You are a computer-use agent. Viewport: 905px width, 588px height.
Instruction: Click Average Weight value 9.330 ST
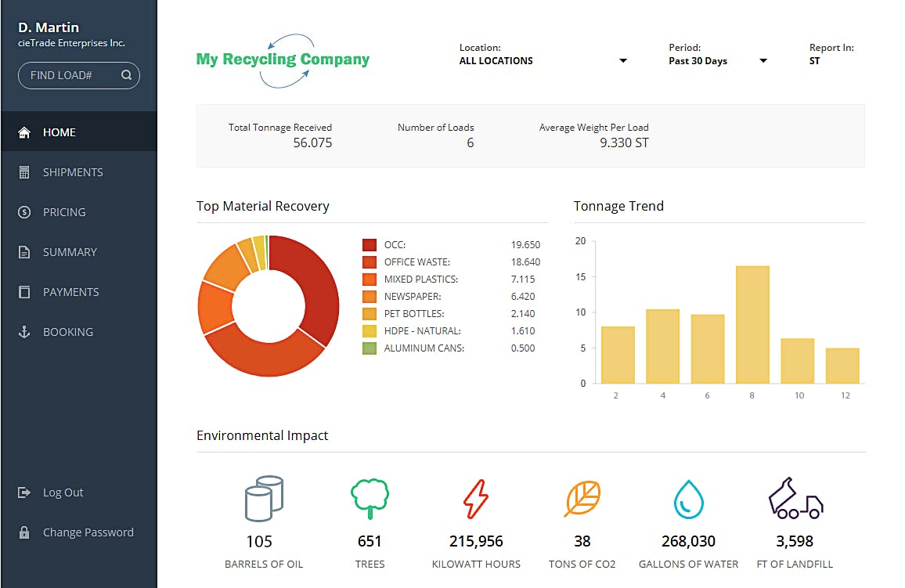click(x=624, y=142)
